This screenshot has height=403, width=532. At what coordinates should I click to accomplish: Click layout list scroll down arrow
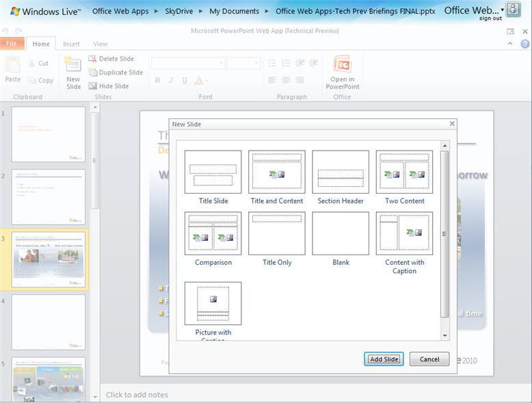[444, 336]
